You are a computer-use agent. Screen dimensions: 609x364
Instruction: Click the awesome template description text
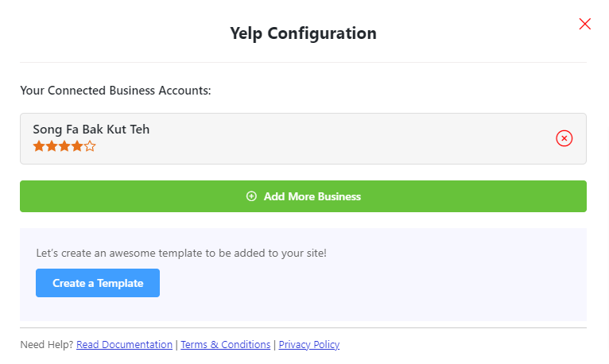coord(181,253)
